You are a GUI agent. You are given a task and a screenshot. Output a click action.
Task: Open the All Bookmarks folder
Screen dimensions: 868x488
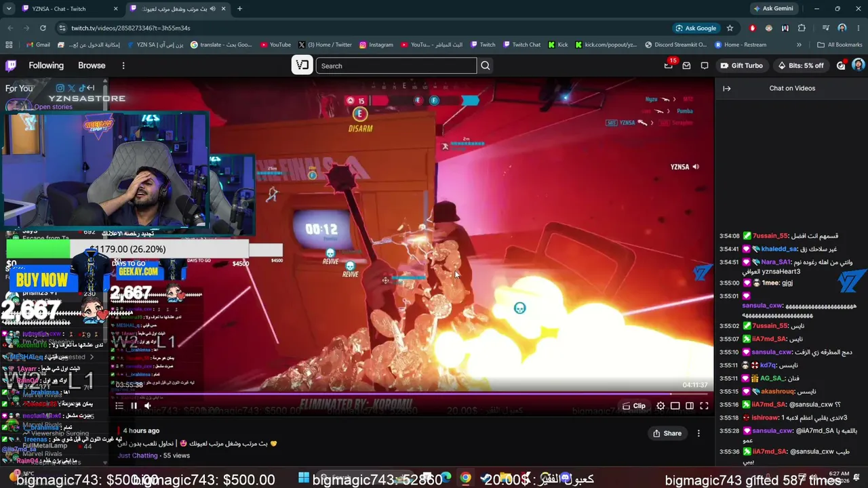point(840,45)
